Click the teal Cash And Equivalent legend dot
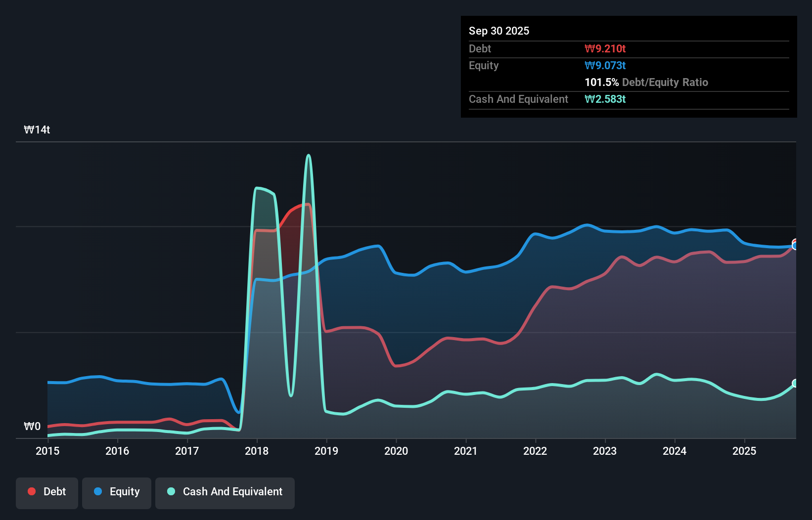Screen dimensions: 812x520 click(x=171, y=491)
